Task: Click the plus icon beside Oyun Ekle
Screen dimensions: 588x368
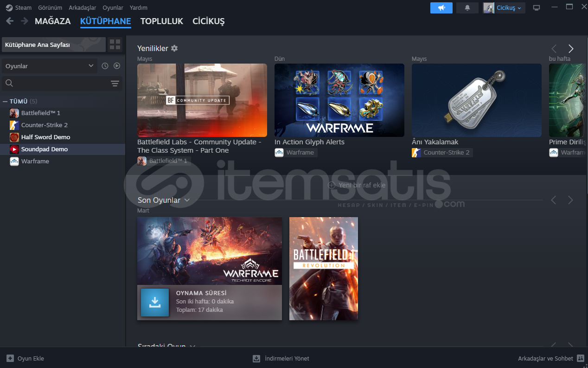Action: click(10, 358)
